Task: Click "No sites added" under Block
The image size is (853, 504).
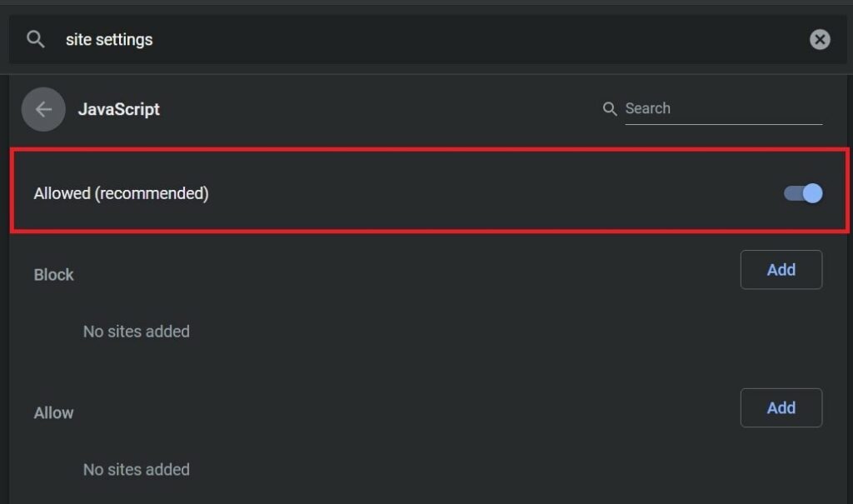Action: tap(137, 332)
